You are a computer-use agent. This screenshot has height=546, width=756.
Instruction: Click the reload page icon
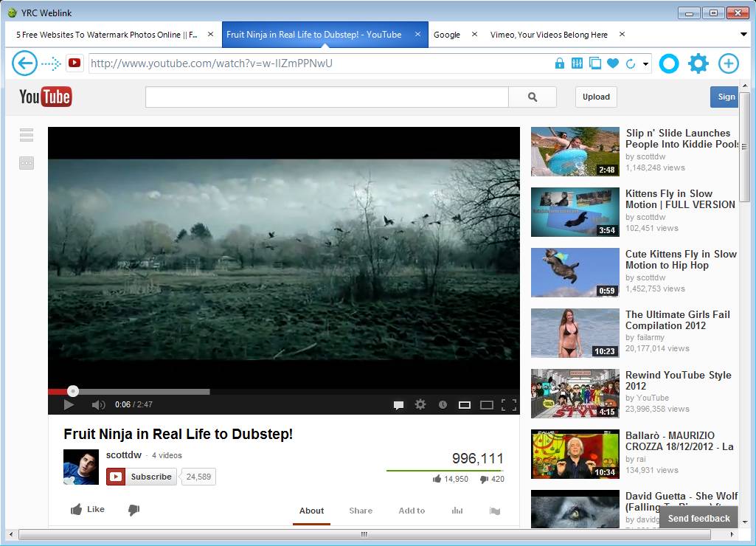pyautogui.click(x=631, y=64)
